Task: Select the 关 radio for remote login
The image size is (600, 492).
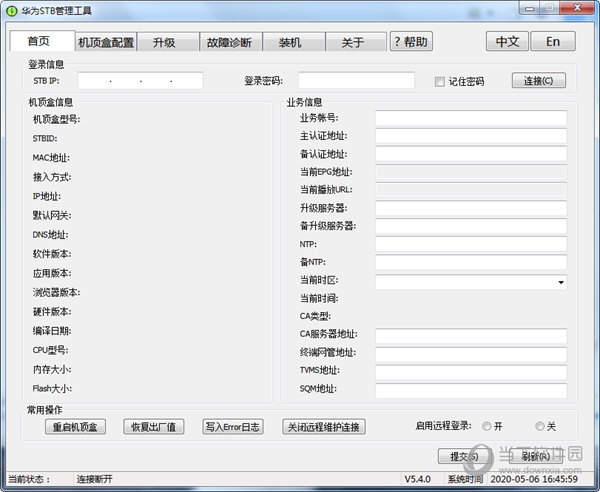Action: coord(540,426)
